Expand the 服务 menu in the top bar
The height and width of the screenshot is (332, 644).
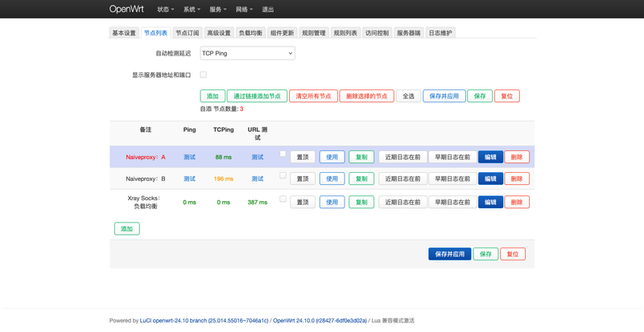pos(217,10)
